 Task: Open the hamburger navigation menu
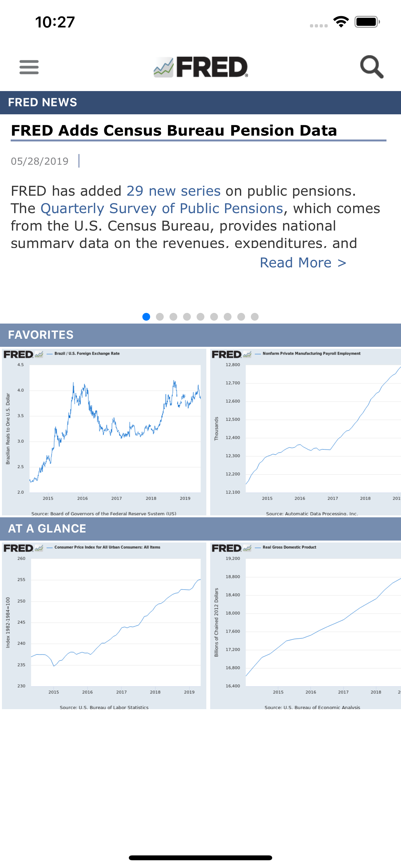[29, 67]
